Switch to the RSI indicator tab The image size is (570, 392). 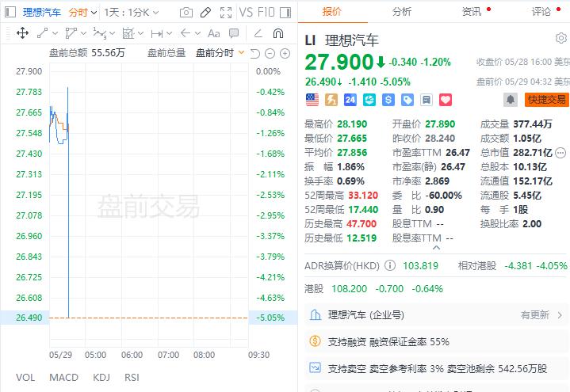[x=132, y=378]
